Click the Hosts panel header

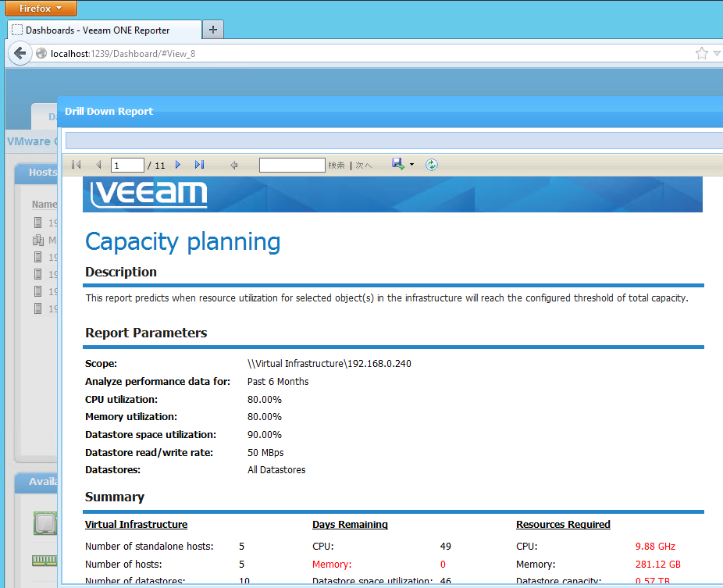click(x=37, y=173)
